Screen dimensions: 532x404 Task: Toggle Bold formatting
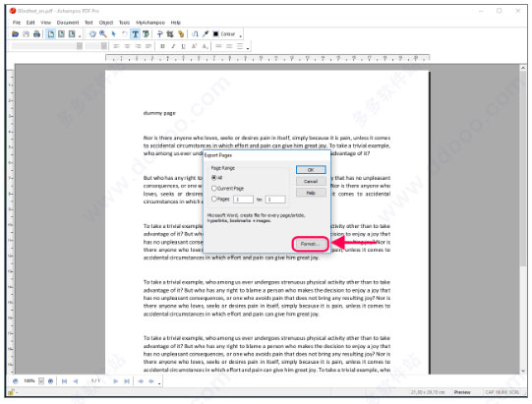(162, 46)
